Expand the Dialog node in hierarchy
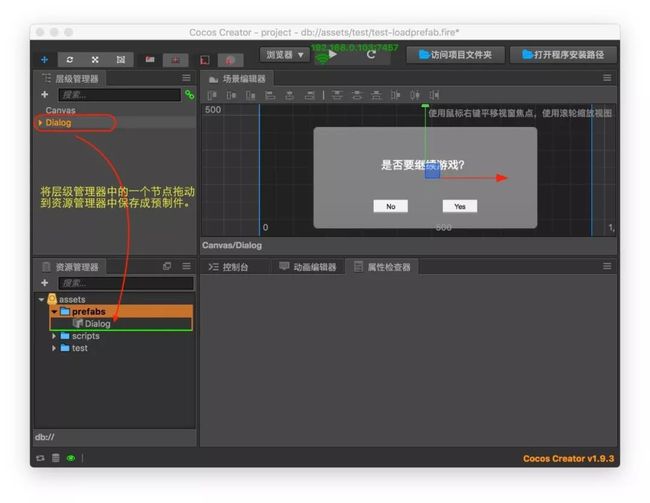The width and height of the screenshot is (650, 503). [40, 123]
